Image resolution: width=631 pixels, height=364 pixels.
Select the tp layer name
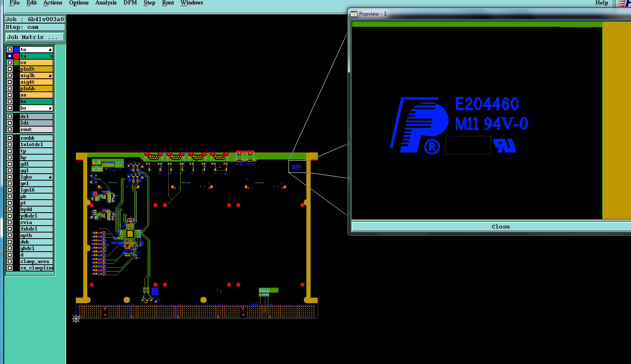37,151
